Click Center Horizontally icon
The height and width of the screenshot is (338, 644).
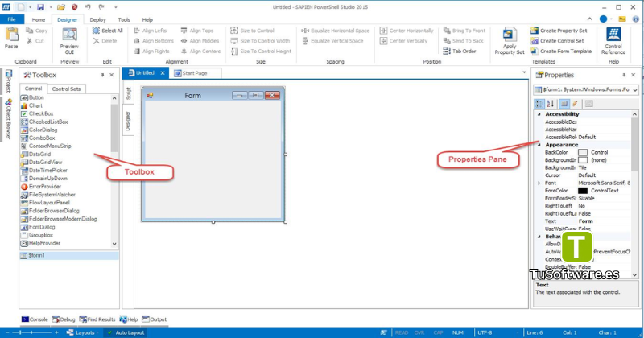384,31
